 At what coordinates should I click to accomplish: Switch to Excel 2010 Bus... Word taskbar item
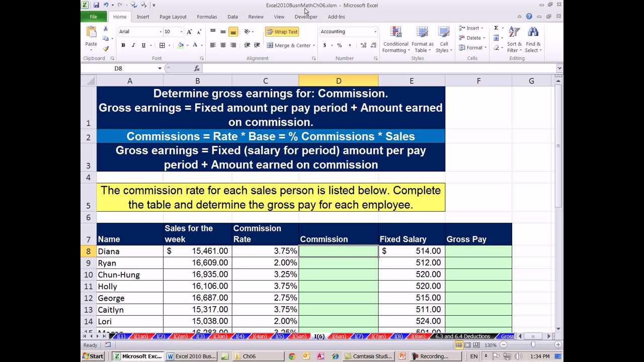(x=191, y=356)
